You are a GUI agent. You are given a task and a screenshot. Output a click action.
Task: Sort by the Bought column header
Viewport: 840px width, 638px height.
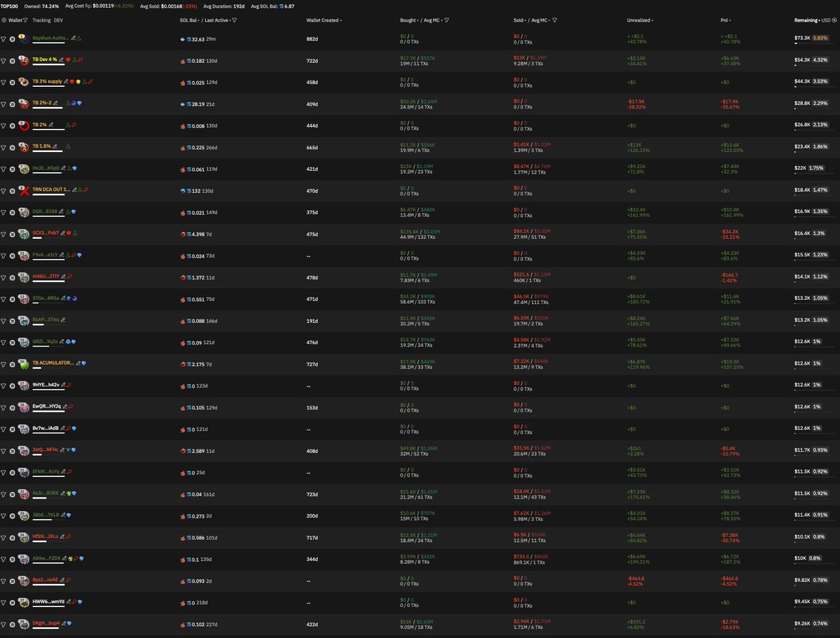click(408, 20)
